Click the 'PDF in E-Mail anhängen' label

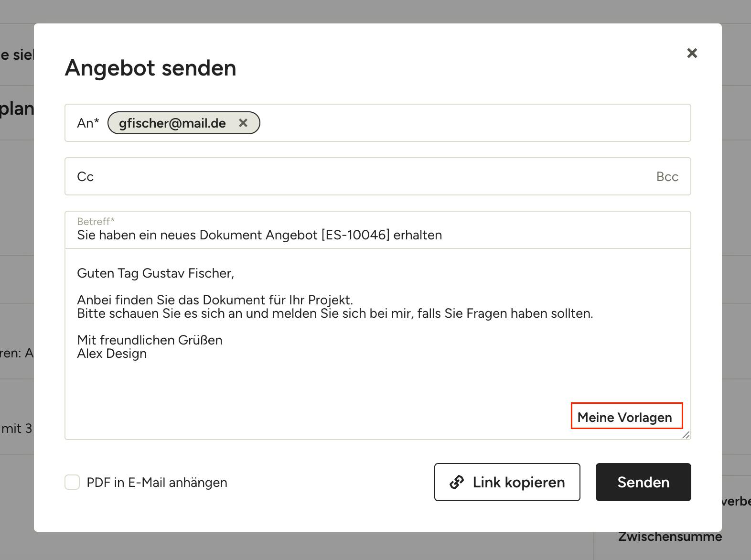pyautogui.click(x=157, y=483)
